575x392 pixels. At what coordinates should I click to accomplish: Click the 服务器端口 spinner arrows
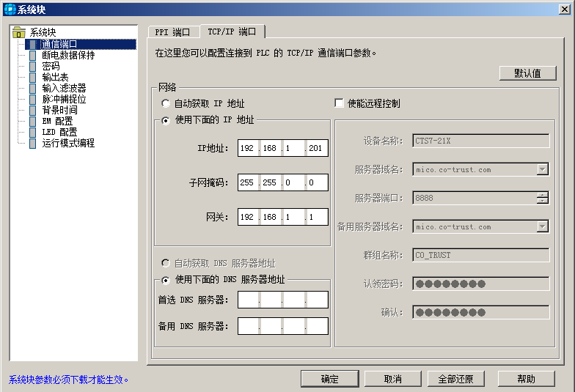coord(543,198)
